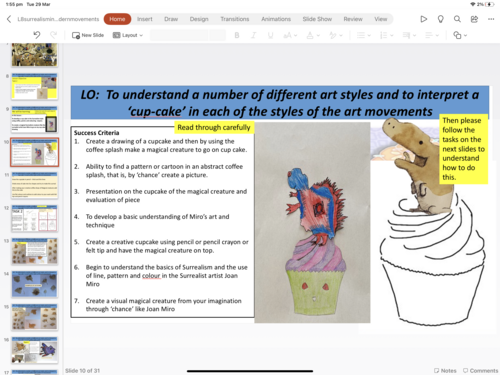Open the font size formatting dropdown
This screenshot has width=500, height=375.
290,35
